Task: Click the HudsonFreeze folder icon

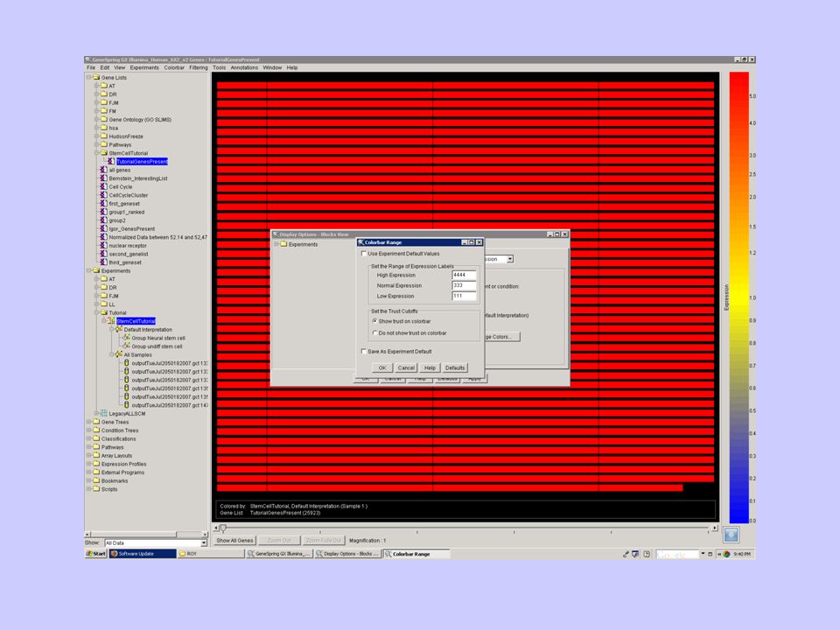Action: point(104,136)
